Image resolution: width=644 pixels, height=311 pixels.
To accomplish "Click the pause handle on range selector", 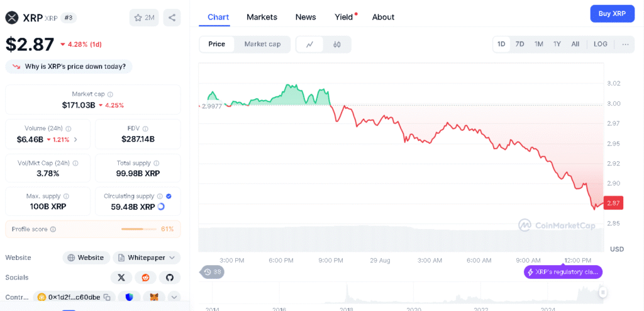I will 602,293.
